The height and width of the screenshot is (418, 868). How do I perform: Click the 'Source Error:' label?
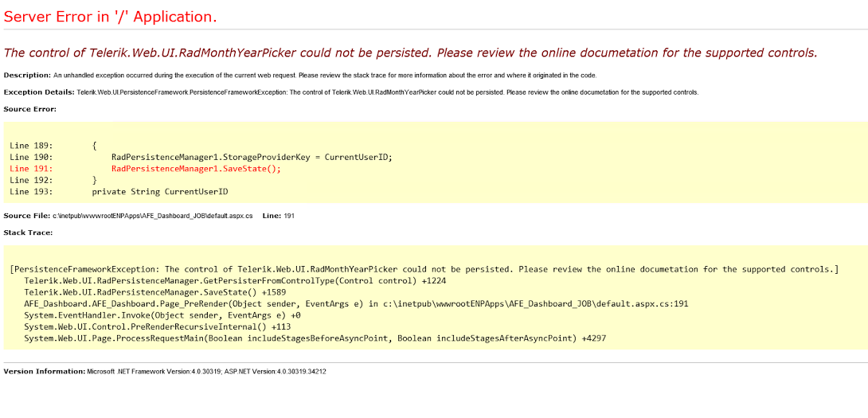click(29, 109)
